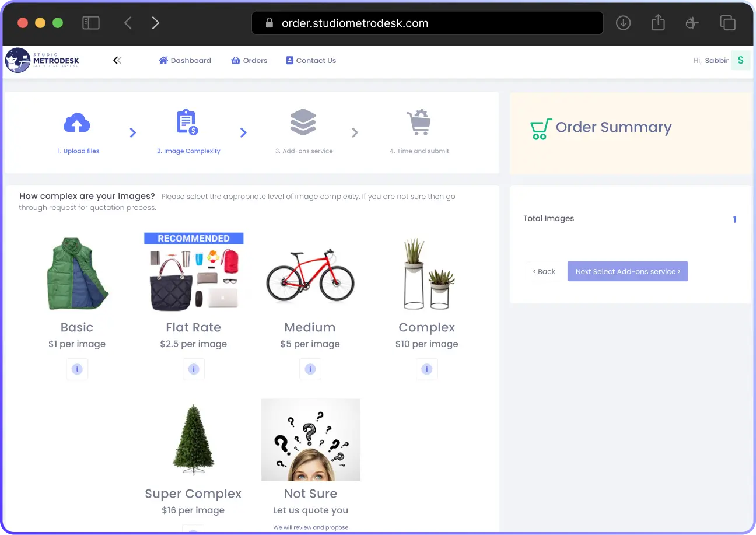
Task: Select the Super Complex Christmas tree option
Action: coord(193,440)
